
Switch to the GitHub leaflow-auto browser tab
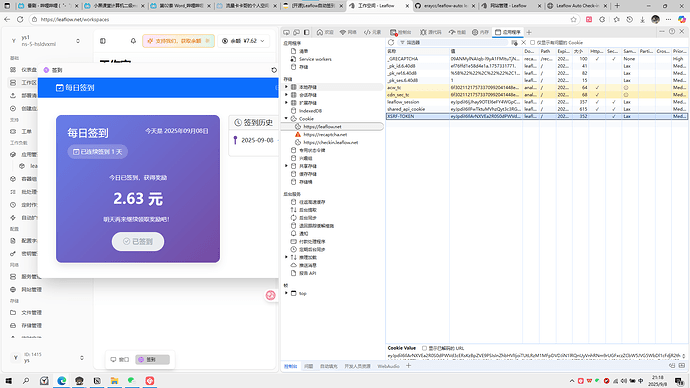[445, 6]
